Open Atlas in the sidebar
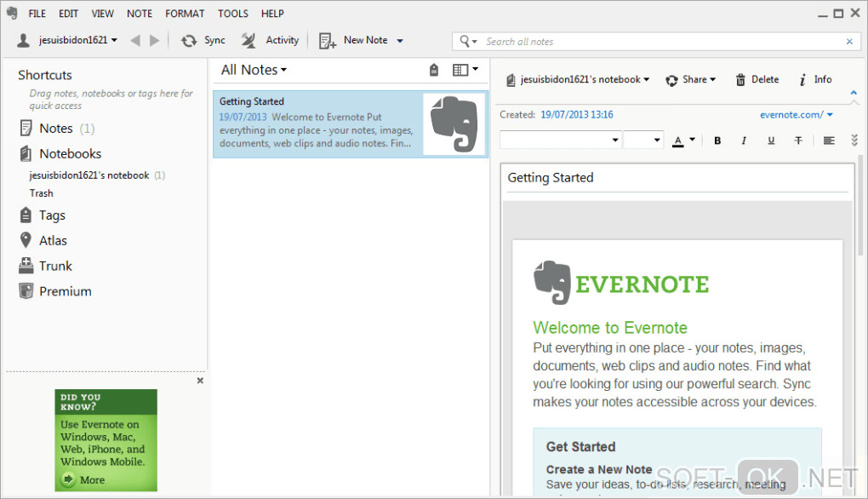 pyautogui.click(x=43, y=240)
